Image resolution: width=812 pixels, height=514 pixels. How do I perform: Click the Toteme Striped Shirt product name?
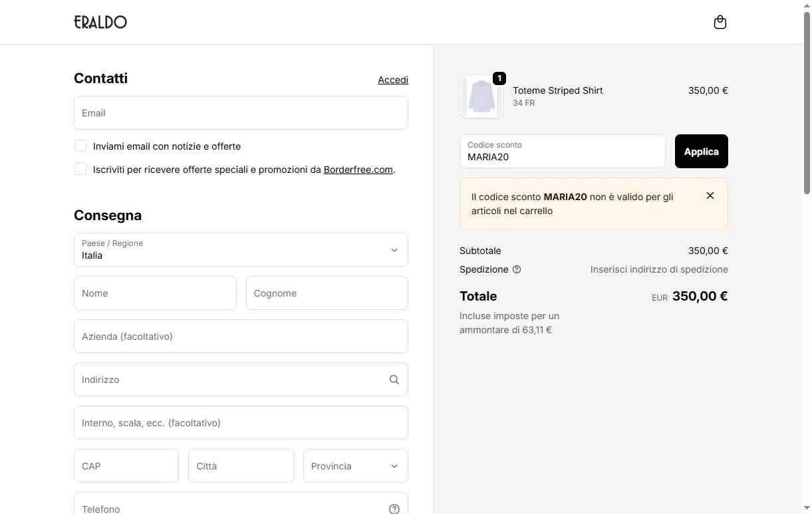558,90
